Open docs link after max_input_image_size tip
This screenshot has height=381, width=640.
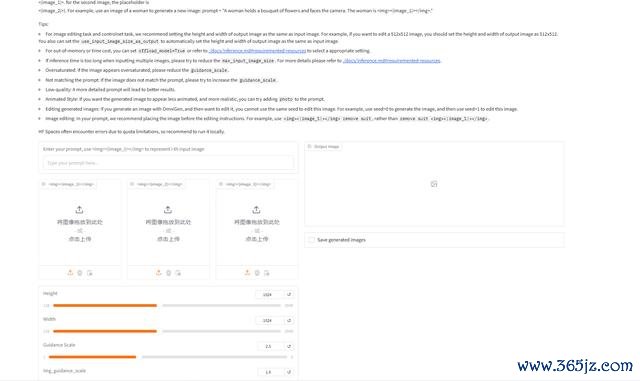(x=392, y=60)
